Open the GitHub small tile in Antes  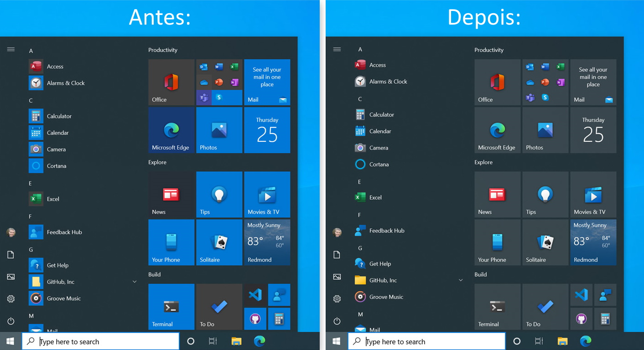coord(255,319)
